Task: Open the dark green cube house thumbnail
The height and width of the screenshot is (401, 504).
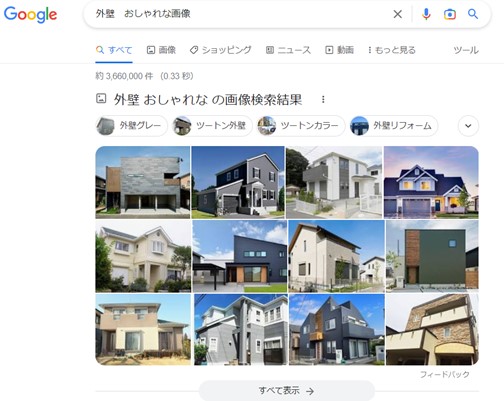Action: click(x=432, y=256)
